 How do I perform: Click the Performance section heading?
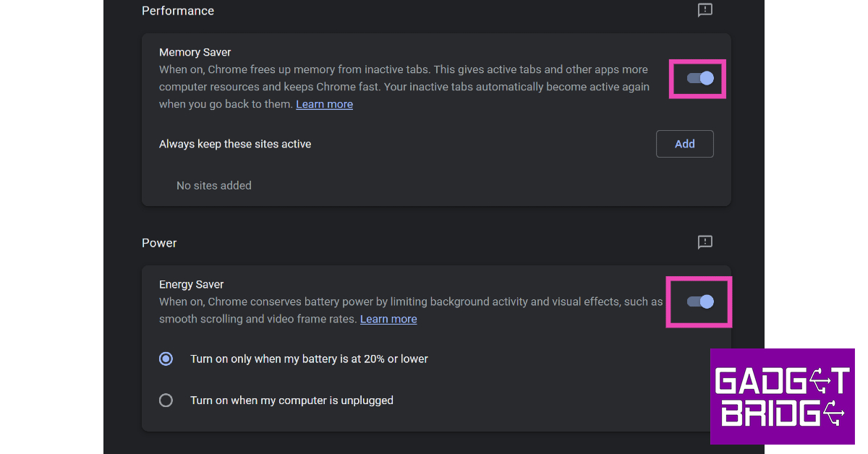(178, 11)
